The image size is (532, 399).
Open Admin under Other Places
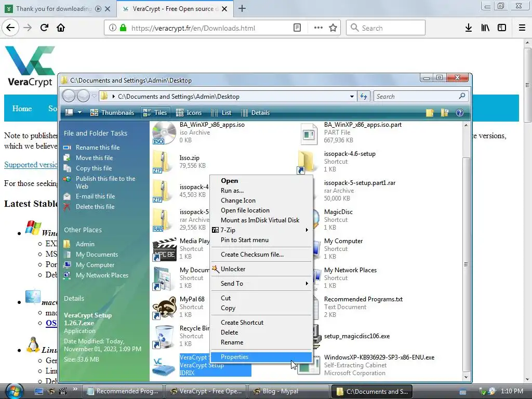tap(79, 244)
